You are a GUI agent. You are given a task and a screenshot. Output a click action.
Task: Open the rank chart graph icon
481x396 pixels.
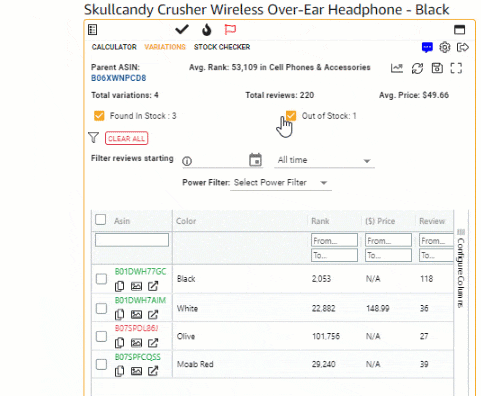[397, 68]
